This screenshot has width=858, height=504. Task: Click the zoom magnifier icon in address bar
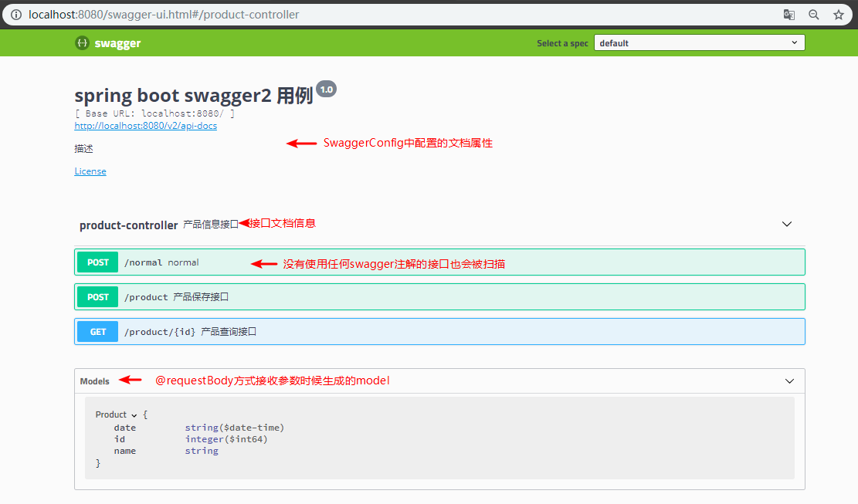click(x=813, y=15)
